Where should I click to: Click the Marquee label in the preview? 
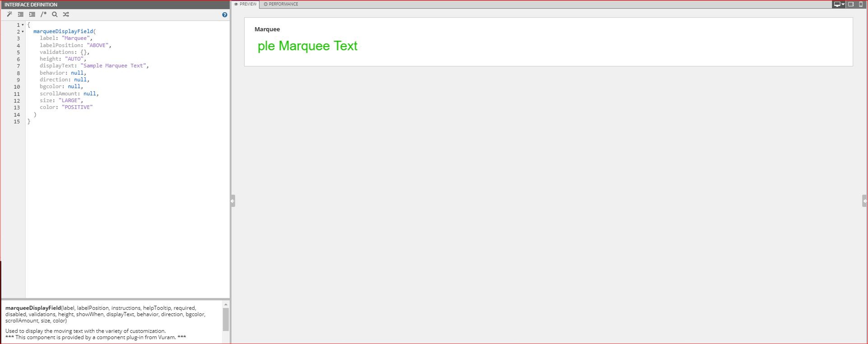267,29
